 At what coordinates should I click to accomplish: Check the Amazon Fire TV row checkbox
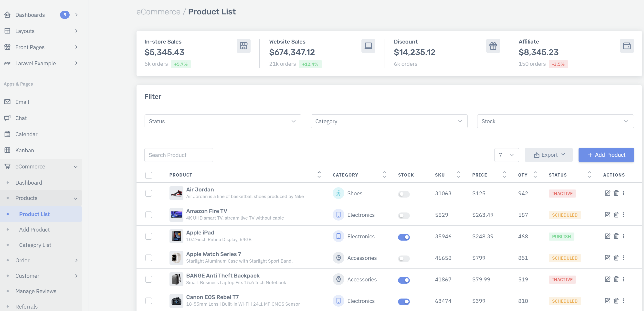(148, 215)
